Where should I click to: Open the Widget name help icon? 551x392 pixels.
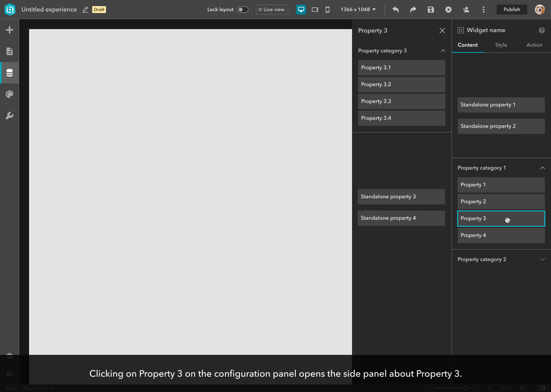click(542, 30)
